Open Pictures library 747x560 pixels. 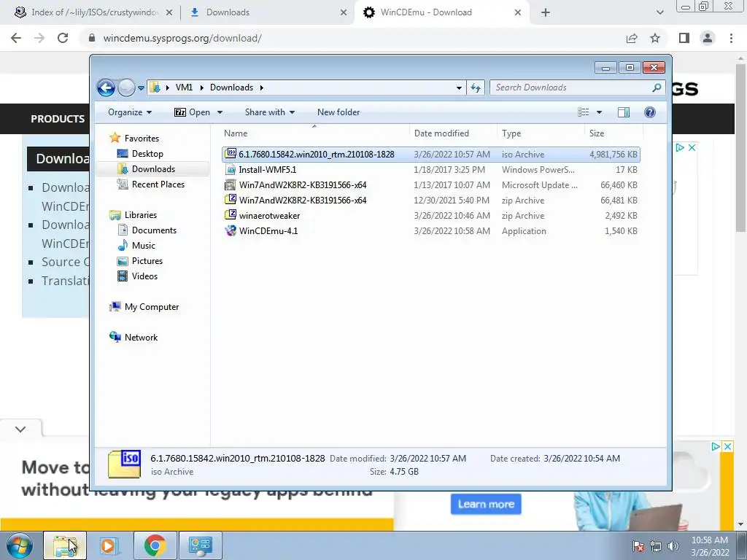pos(147,261)
